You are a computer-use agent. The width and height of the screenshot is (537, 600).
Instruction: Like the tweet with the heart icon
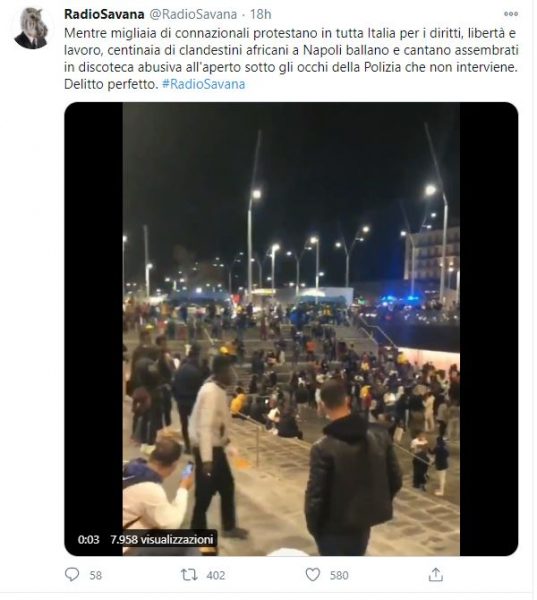(313, 575)
